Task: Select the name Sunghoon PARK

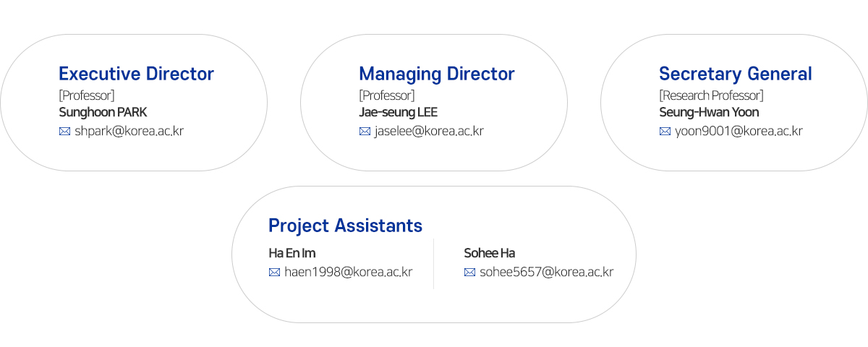Action: pos(103,112)
